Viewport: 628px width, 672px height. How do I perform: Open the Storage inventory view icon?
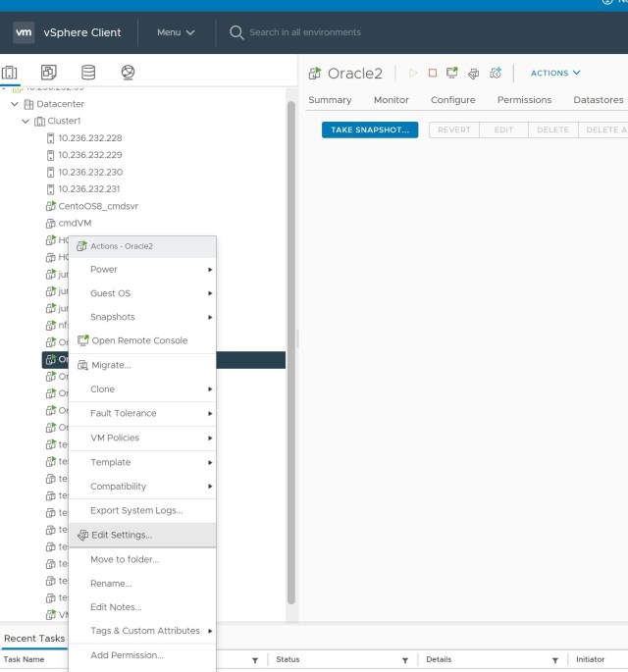(x=88, y=73)
